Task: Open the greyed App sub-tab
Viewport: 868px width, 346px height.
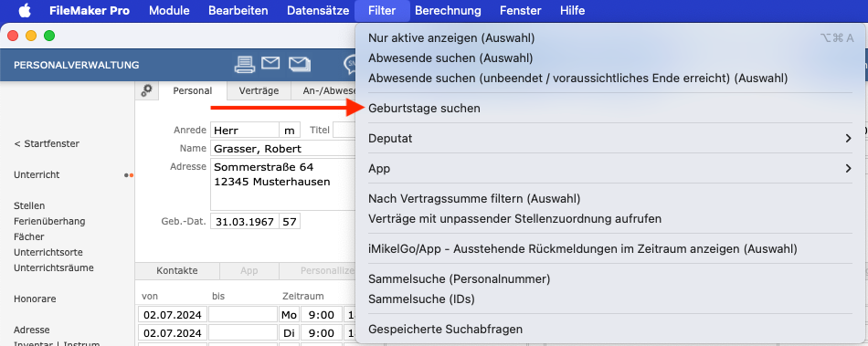Action: tap(249, 271)
